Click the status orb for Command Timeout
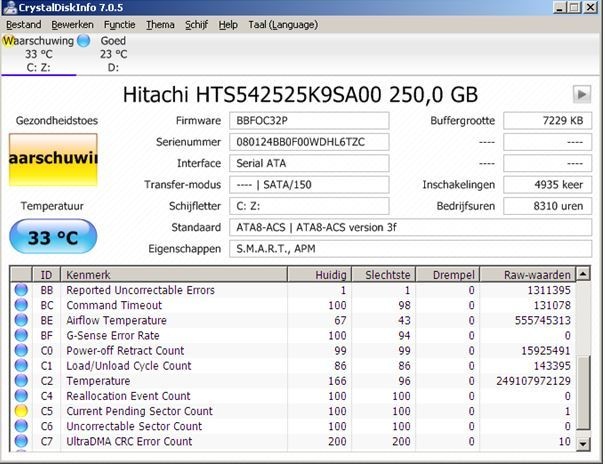Image resolution: width=605 pixels, height=468 pixels. [21, 305]
